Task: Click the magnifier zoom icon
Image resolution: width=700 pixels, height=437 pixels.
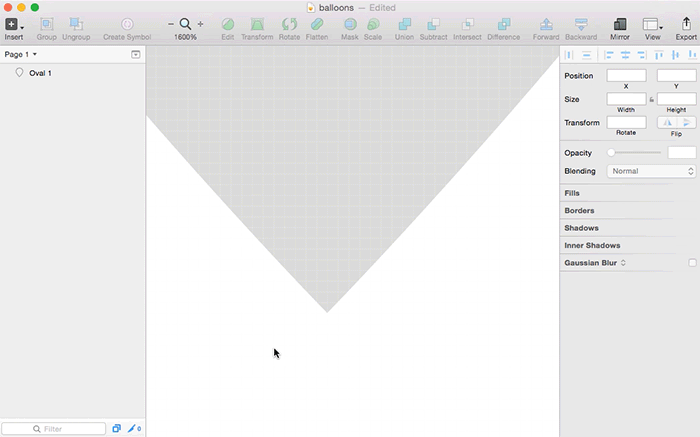Action: coord(185,24)
